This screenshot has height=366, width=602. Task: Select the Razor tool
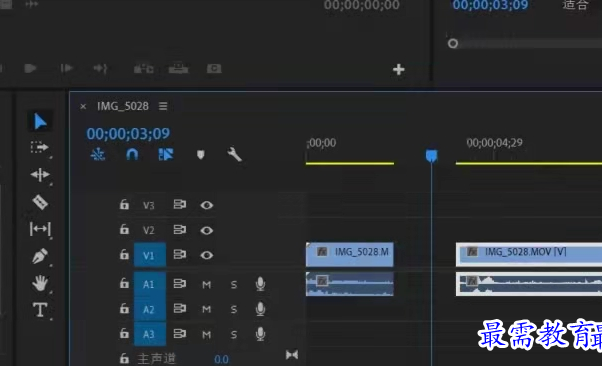(40, 202)
